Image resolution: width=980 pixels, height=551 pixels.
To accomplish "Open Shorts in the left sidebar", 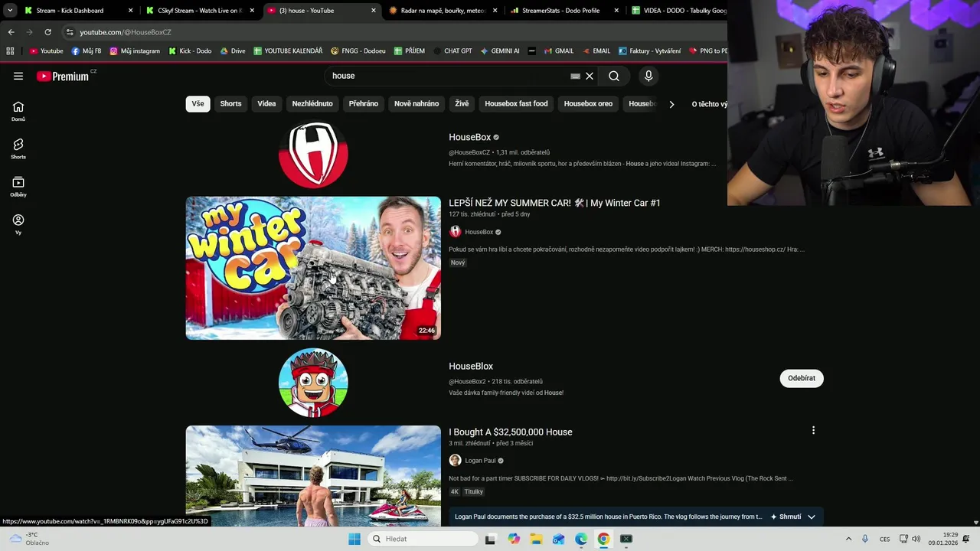I will [18, 148].
